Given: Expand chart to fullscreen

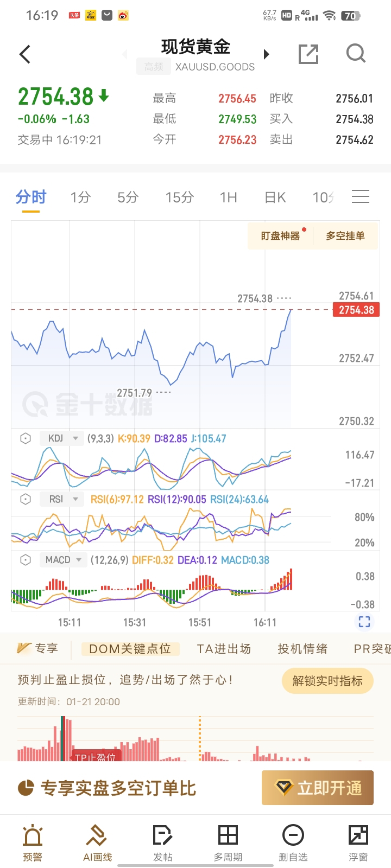Looking at the screenshot, I should [x=364, y=622].
